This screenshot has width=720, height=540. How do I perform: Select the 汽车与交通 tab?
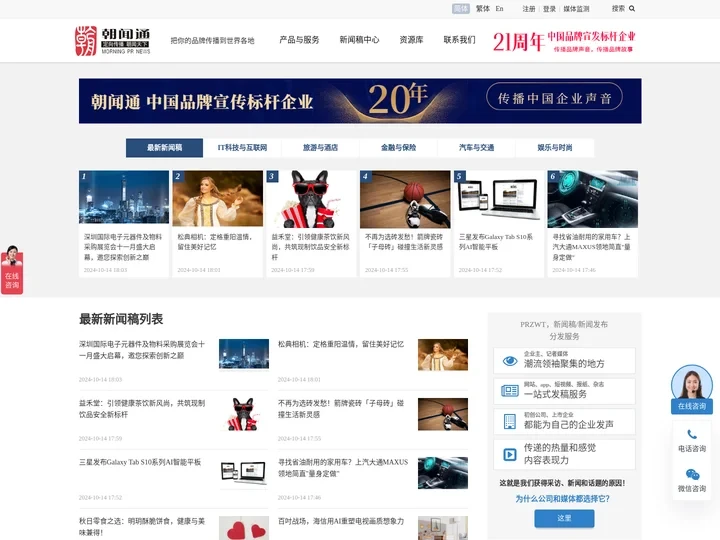(477, 148)
